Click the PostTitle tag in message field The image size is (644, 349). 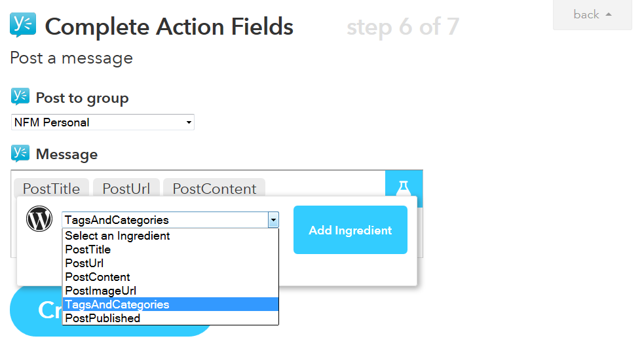(51, 189)
